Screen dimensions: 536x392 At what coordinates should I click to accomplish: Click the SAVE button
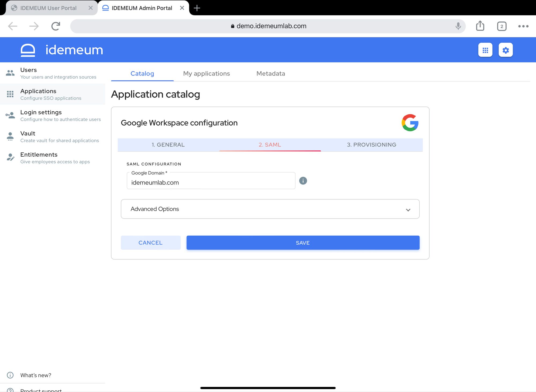303,243
